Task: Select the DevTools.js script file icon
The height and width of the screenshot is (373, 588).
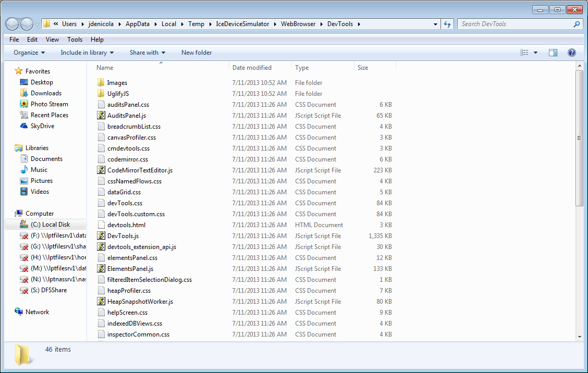Action: [101, 236]
